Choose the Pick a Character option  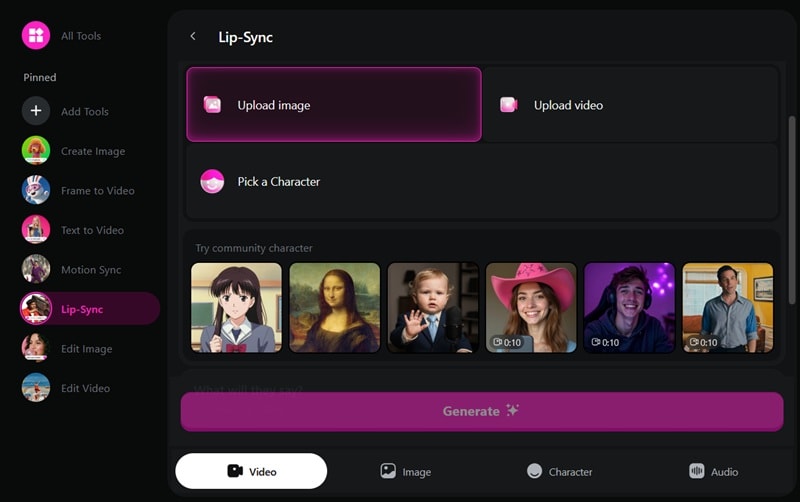[482, 182]
